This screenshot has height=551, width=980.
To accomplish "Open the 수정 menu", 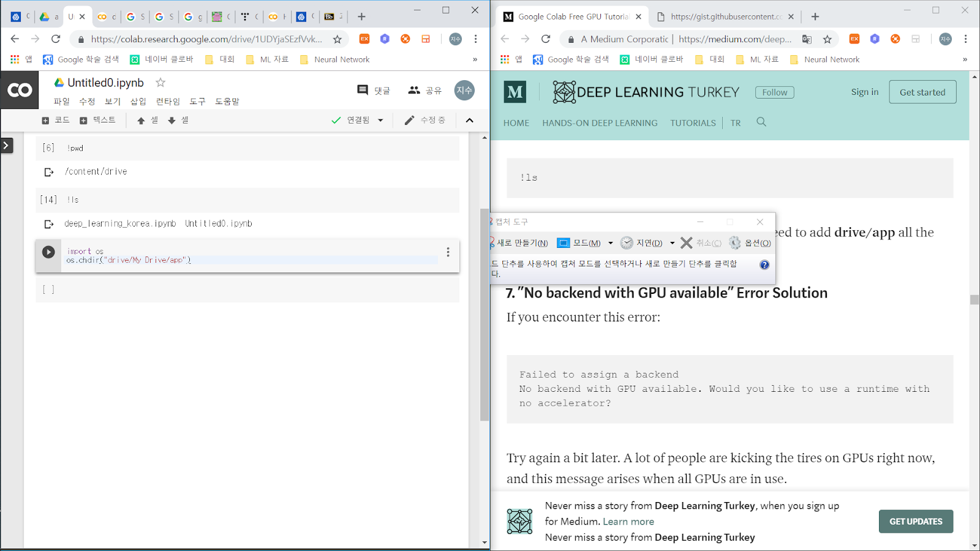I will 87,102.
